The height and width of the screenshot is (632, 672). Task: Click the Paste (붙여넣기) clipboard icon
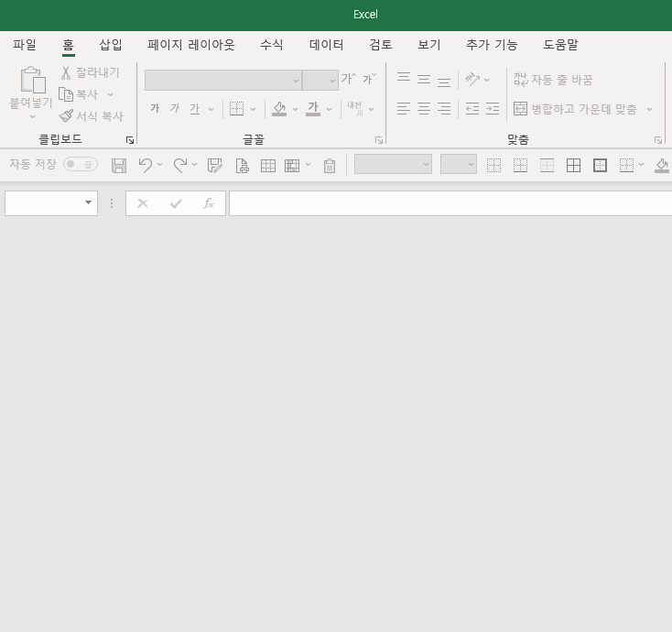(33, 80)
